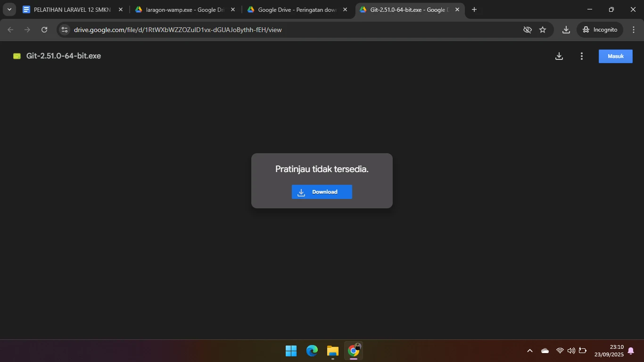Open the Windows Start menu
Image resolution: width=644 pixels, height=362 pixels.
[291, 351]
